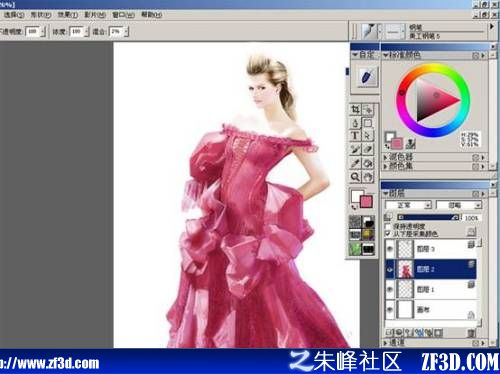Select layer row 图层 1
Image resolution: width=500 pixels, height=374 pixels.
(430, 289)
